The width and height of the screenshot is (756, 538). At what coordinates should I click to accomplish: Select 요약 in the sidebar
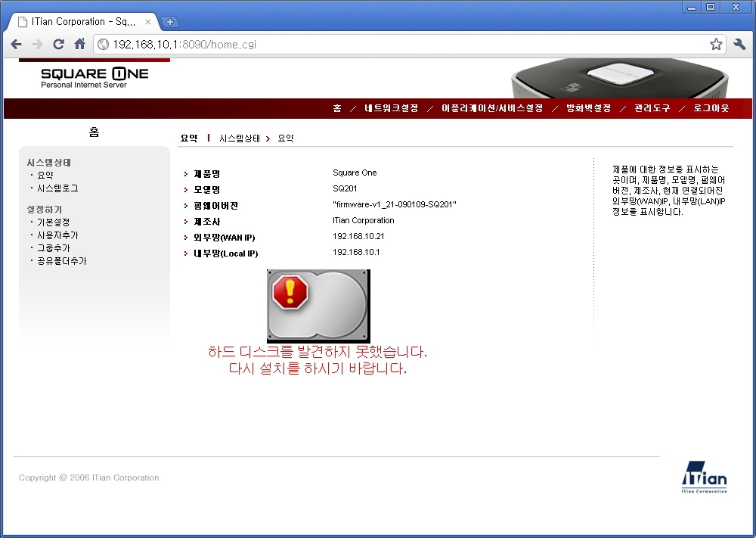pyautogui.click(x=45, y=175)
